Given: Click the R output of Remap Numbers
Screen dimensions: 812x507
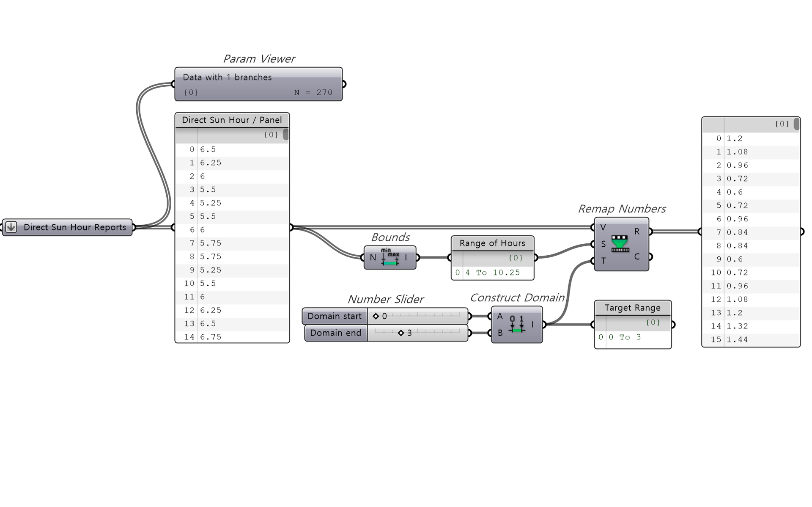Looking at the screenshot, I should 637,231.
